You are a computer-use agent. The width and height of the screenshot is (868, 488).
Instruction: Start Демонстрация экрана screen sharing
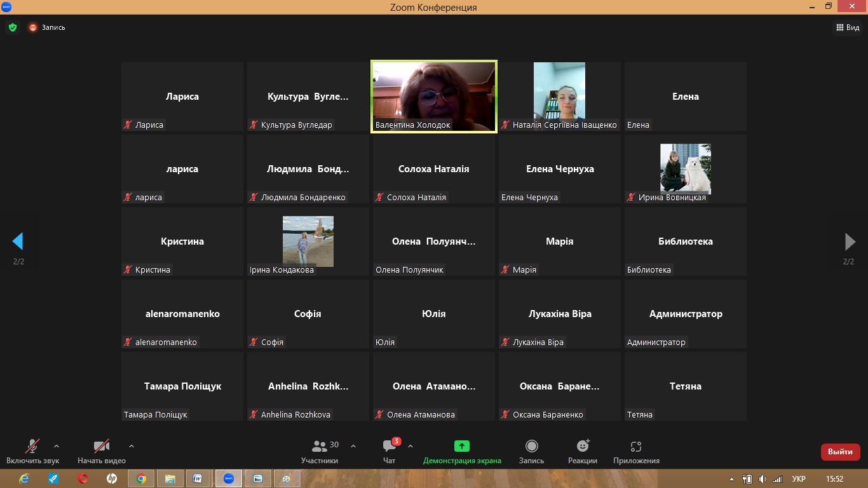(x=462, y=451)
